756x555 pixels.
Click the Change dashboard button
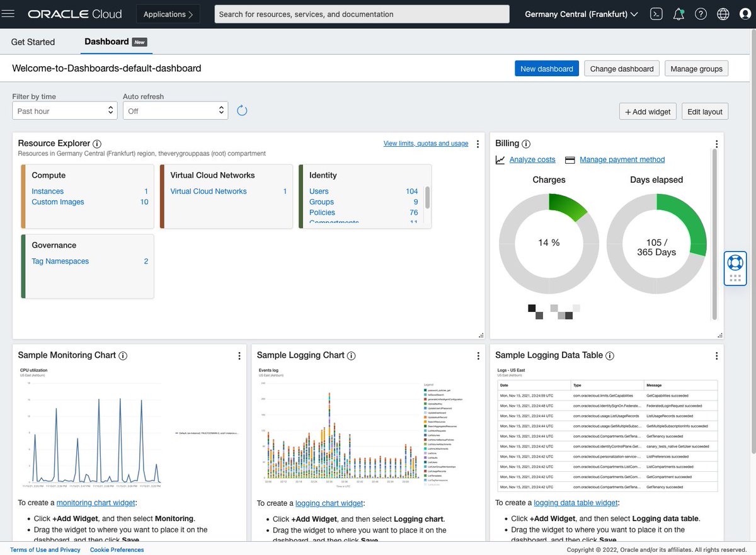click(622, 69)
